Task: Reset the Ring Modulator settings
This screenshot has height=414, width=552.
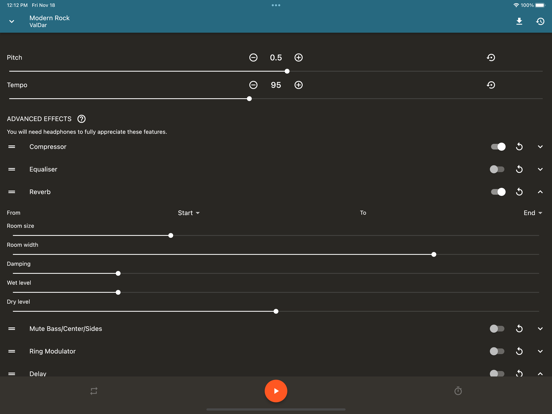Action: pyautogui.click(x=519, y=351)
